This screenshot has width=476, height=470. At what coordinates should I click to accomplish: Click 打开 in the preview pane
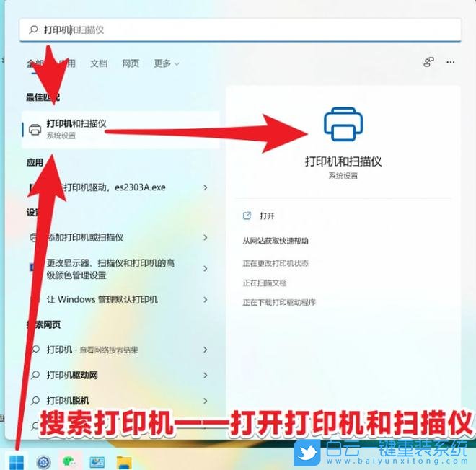(x=267, y=216)
